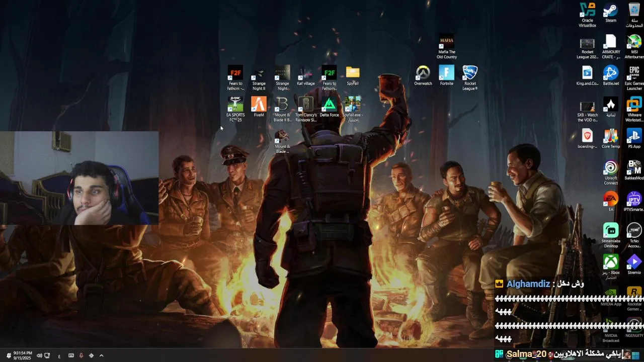This screenshot has width=644, height=362.
Task: Open the NVIDIA App shortcut
Action: (x=611, y=297)
